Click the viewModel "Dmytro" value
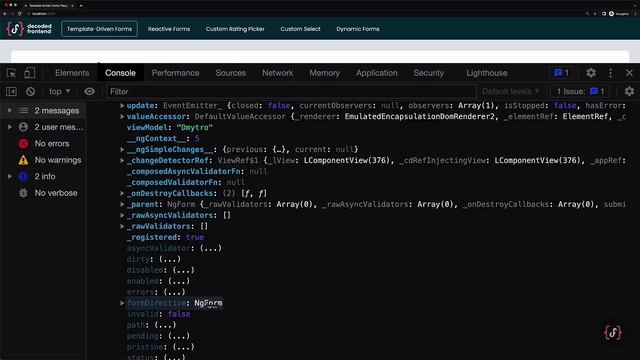 coord(195,127)
